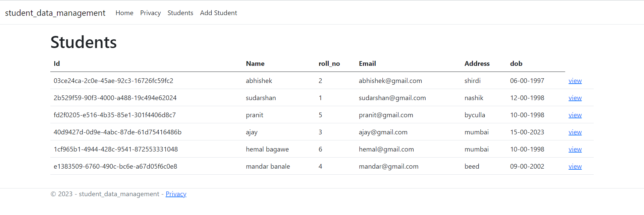The image size is (644, 215).
Task: Click the student_data_management brand link
Action: pos(55,13)
